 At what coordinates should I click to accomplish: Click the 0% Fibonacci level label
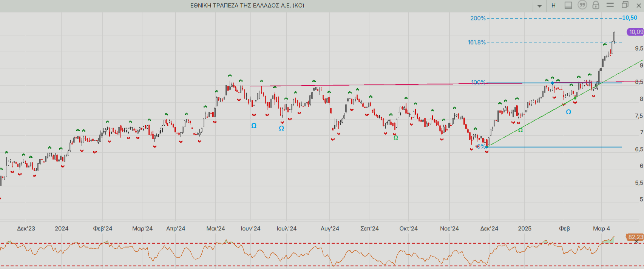pyautogui.click(x=481, y=146)
